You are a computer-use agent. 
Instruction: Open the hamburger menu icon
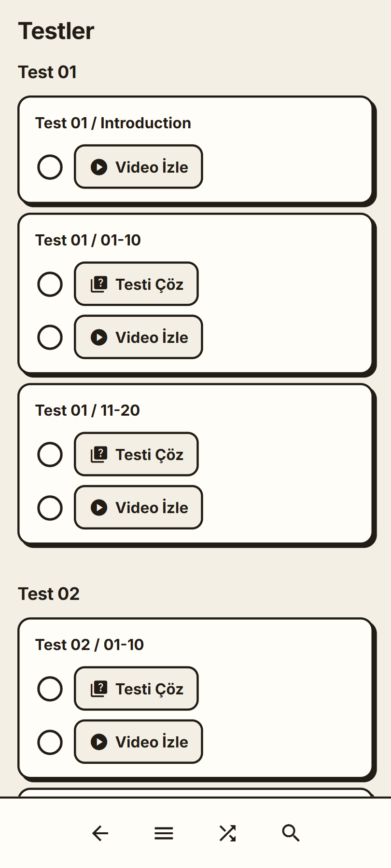click(x=164, y=833)
